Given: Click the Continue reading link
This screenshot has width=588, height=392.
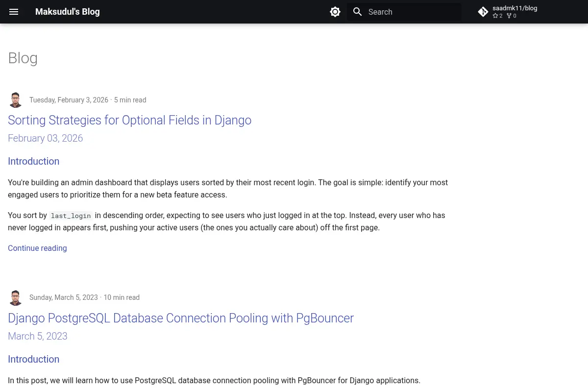Looking at the screenshot, I should click(x=37, y=248).
